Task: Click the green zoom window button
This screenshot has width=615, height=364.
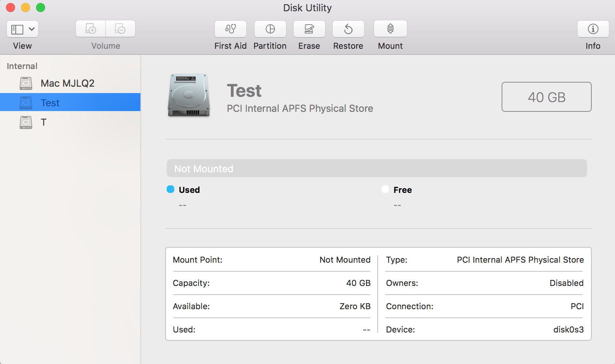Action: point(41,8)
